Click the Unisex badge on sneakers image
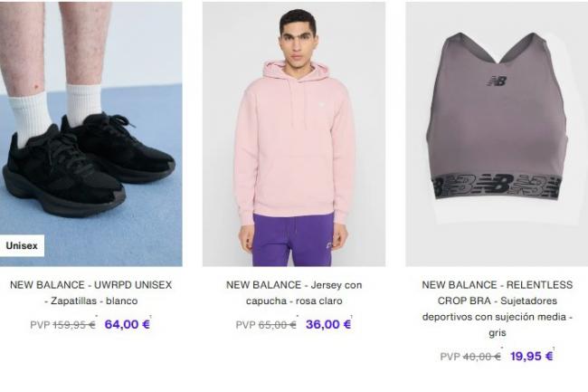The image size is (588, 392). (22, 245)
